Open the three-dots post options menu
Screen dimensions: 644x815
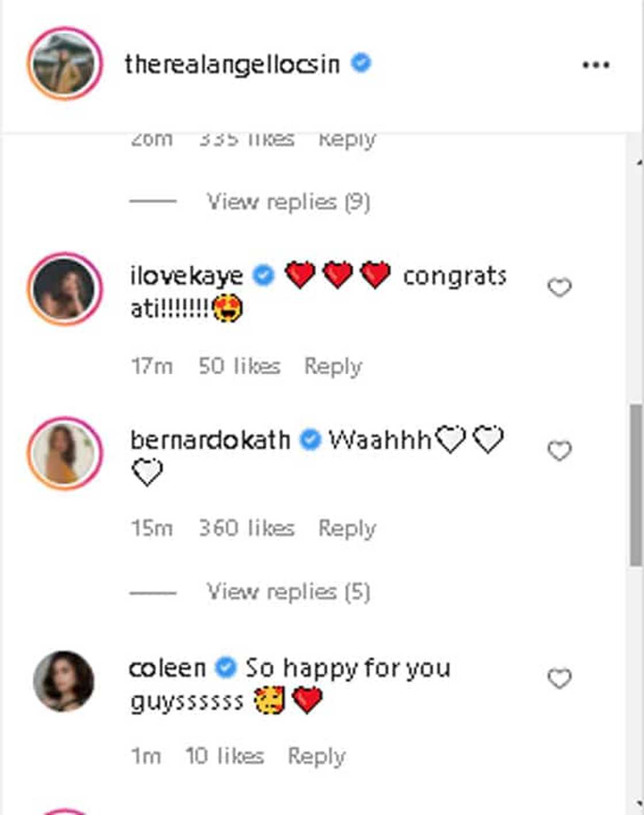(x=596, y=65)
